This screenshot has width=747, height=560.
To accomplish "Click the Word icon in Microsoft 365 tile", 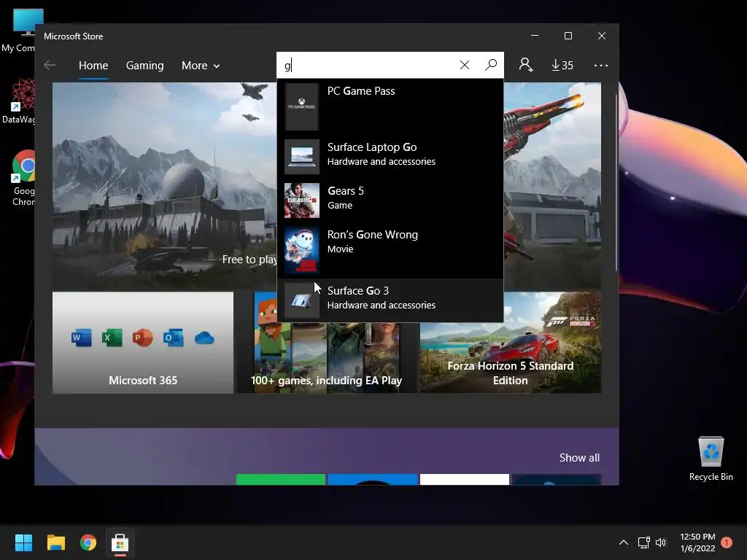I will pyautogui.click(x=81, y=338).
